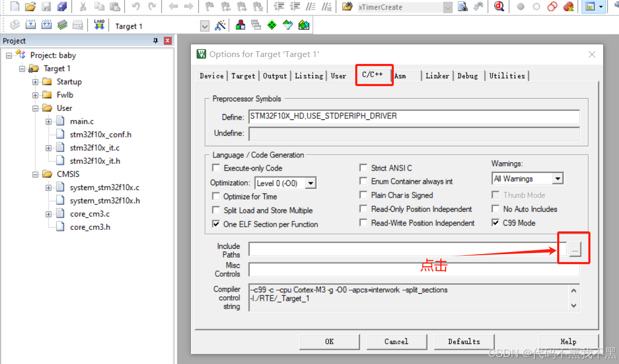Open the window layout dropdown arrow
The width and height of the screenshot is (619, 364).
pos(601,7)
